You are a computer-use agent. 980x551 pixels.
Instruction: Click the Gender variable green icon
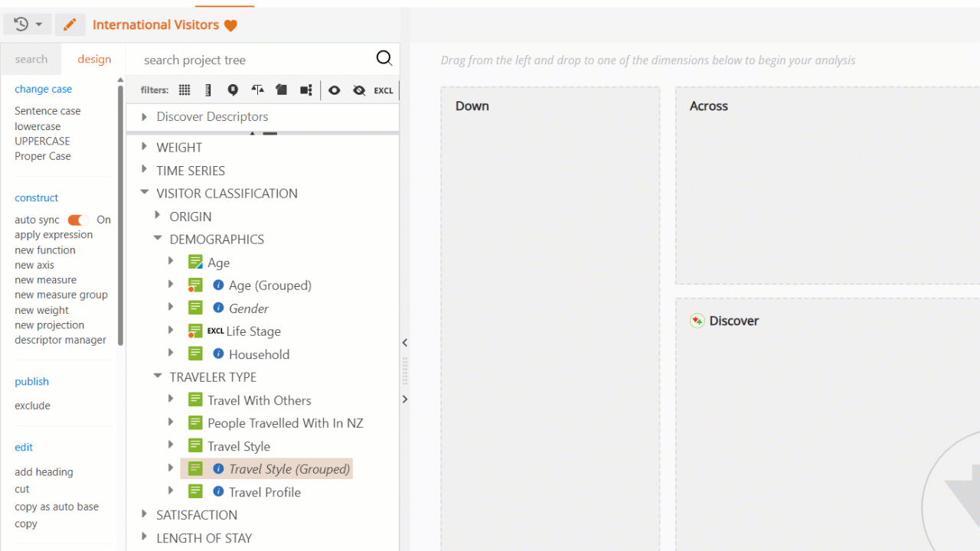[195, 308]
